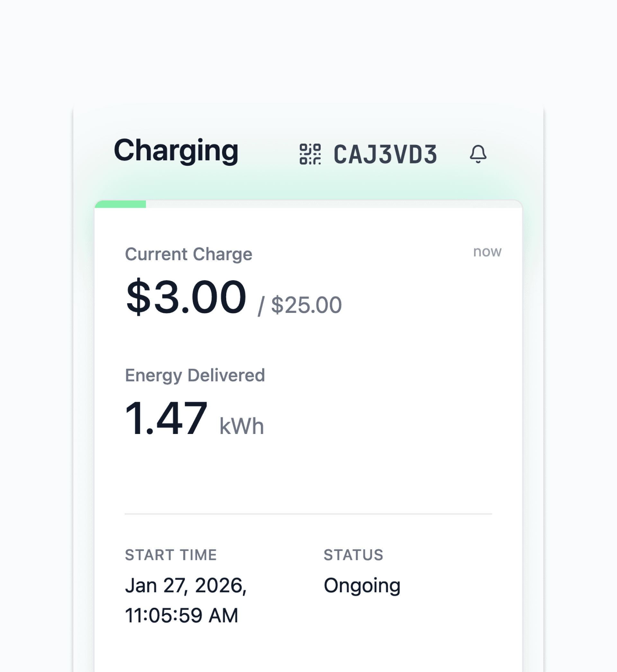
Task: Click the 11:05:59 AM start time
Action: pos(181,615)
